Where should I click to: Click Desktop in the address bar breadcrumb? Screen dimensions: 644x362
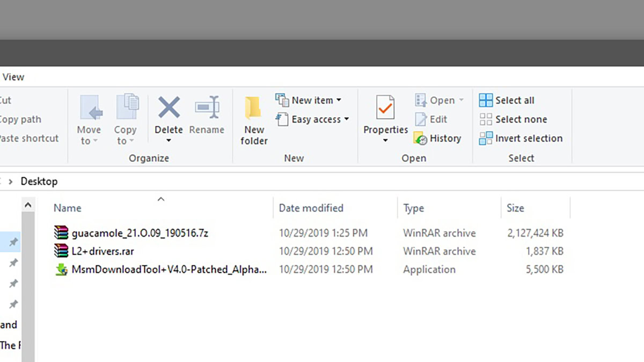coord(39,181)
